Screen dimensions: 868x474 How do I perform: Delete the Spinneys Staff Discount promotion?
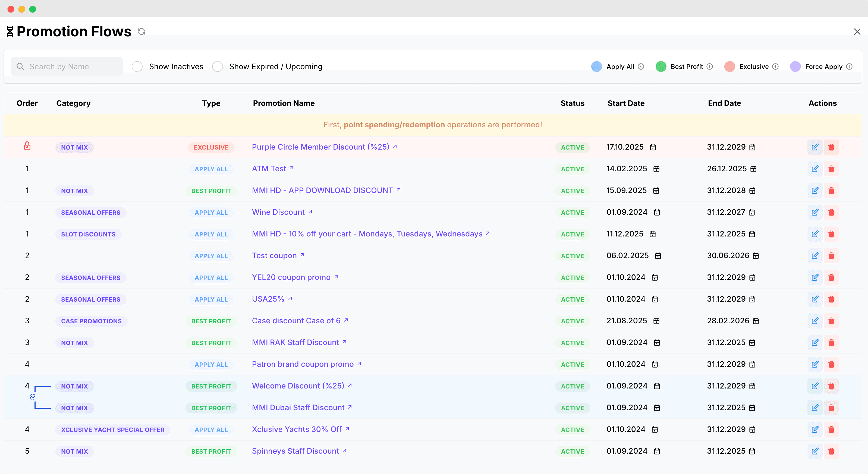point(831,451)
